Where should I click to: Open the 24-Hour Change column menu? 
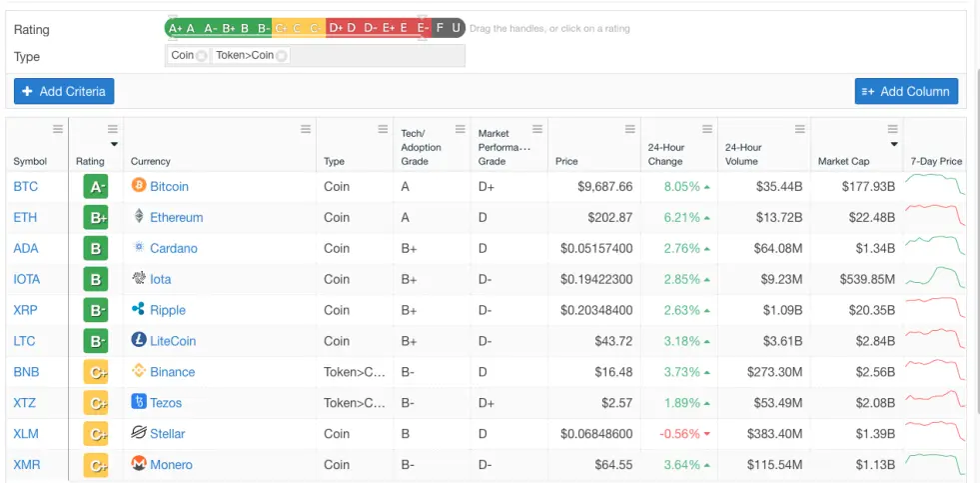707,129
